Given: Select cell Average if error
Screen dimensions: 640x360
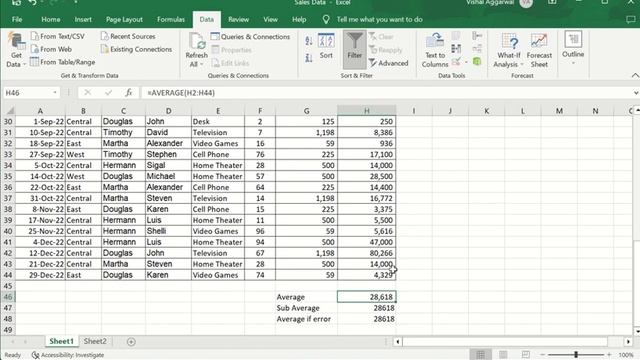Looking at the screenshot, I should point(306,319).
